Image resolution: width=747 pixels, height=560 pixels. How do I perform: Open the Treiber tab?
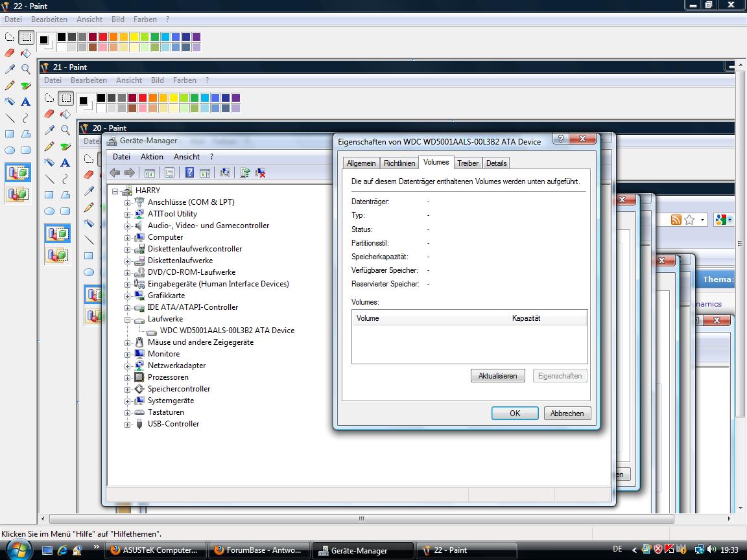[x=468, y=163]
